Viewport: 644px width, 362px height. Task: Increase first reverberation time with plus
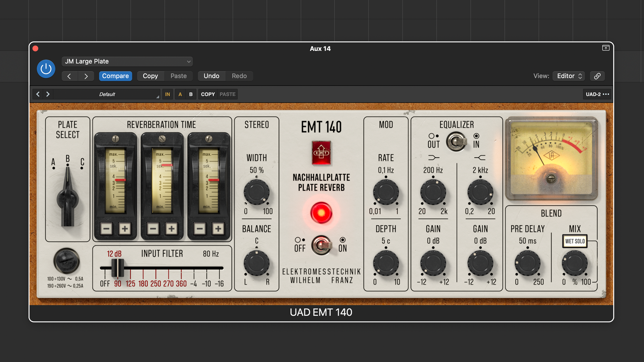(x=125, y=229)
